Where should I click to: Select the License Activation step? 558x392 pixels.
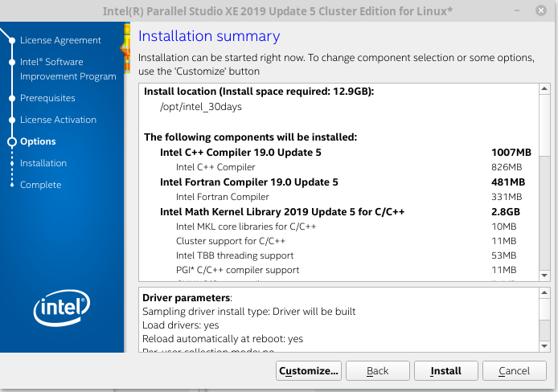(58, 120)
